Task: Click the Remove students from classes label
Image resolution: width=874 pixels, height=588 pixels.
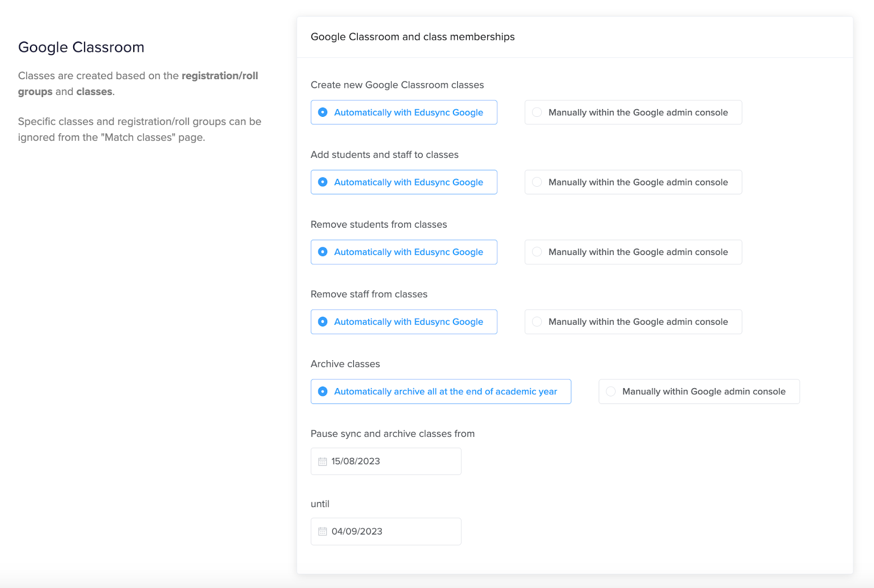Action: tap(379, 224)
